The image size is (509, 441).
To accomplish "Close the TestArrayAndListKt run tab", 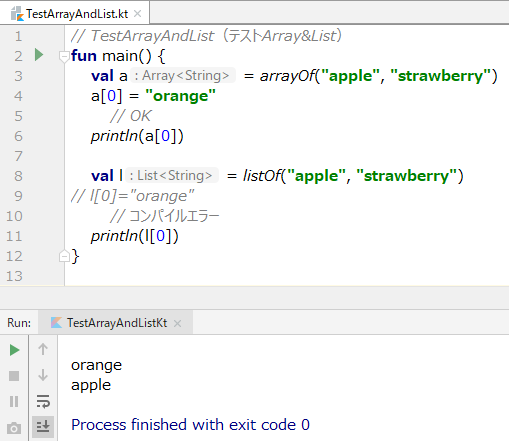I will click(178, 323).
